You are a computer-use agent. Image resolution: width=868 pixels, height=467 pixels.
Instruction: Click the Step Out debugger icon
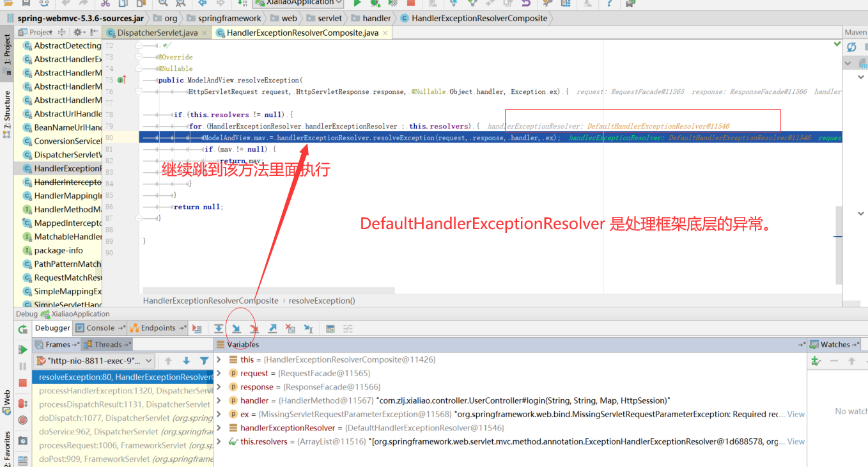[272, 329]
